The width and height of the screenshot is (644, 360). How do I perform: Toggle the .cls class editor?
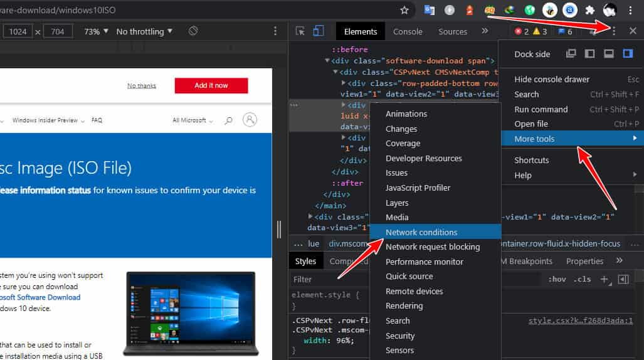pyautogui.click(x=583, y=280)
